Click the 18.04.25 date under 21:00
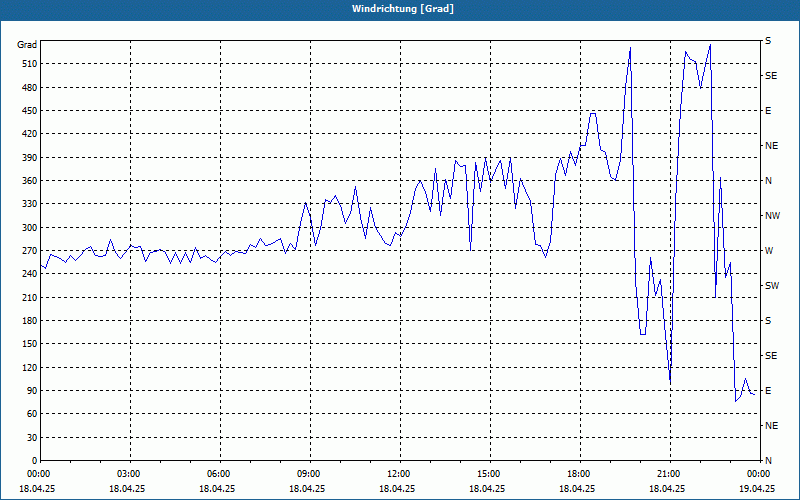Screen dimensions: 800x500 [x=667, y=488]
